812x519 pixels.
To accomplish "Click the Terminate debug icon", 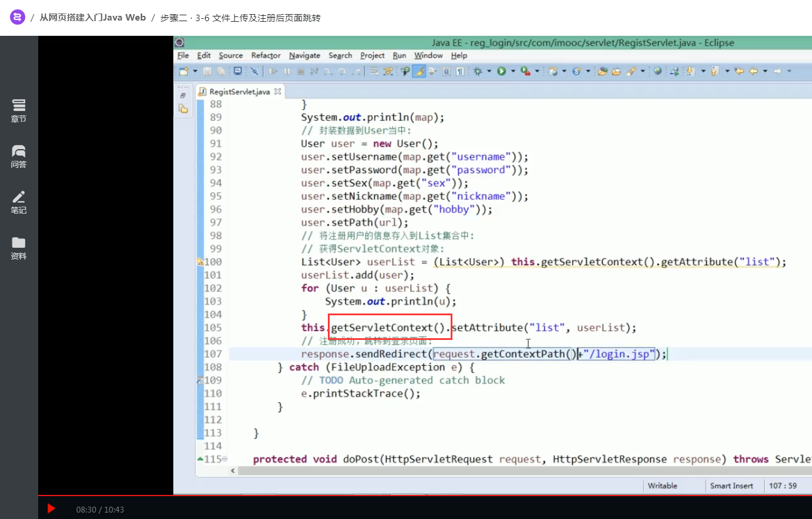I will [300, 71].
